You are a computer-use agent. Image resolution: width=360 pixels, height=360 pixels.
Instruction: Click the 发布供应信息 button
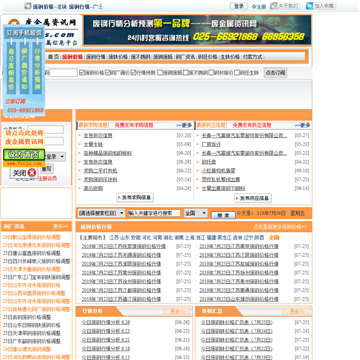tap(253, 198)
